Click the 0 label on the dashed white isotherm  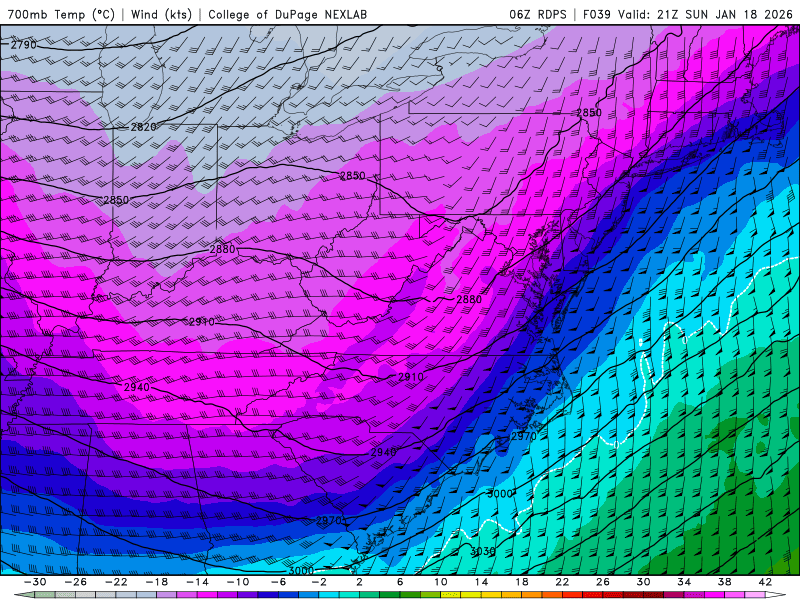616,445
